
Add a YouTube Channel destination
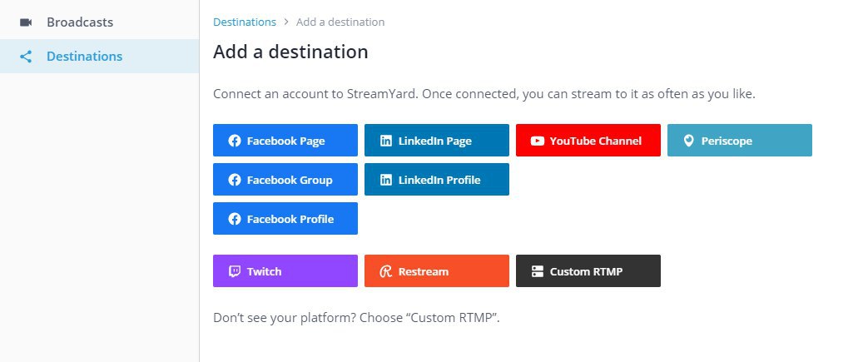pyautogui.click(x=588, y=140)
